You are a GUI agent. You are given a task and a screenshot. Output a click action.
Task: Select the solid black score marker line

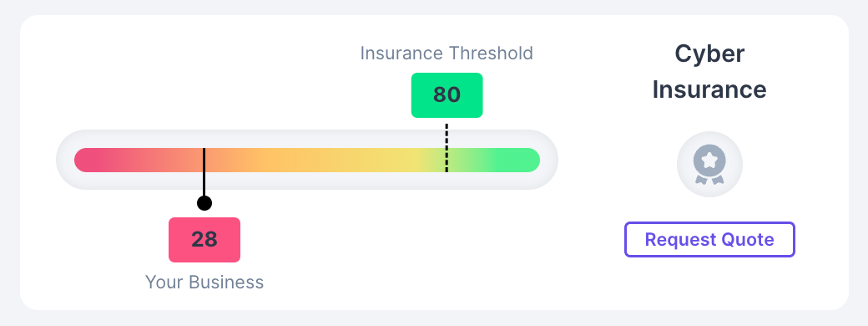[x=204, y=172]
